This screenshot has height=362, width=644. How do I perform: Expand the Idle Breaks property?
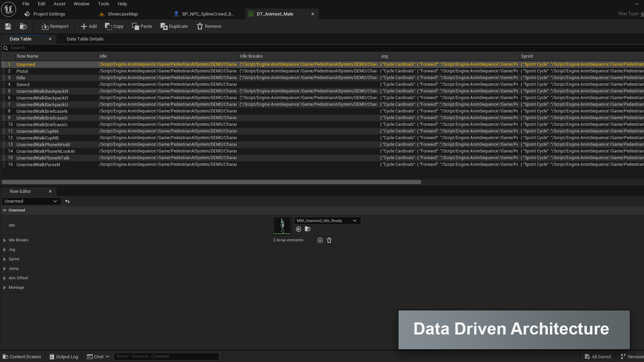coord(5,240)
